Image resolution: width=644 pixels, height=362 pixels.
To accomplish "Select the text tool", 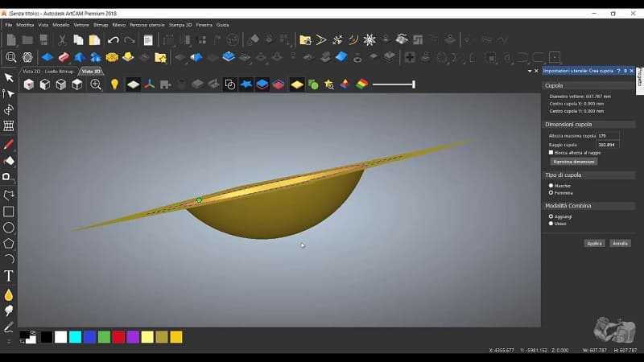I will 9,276.
